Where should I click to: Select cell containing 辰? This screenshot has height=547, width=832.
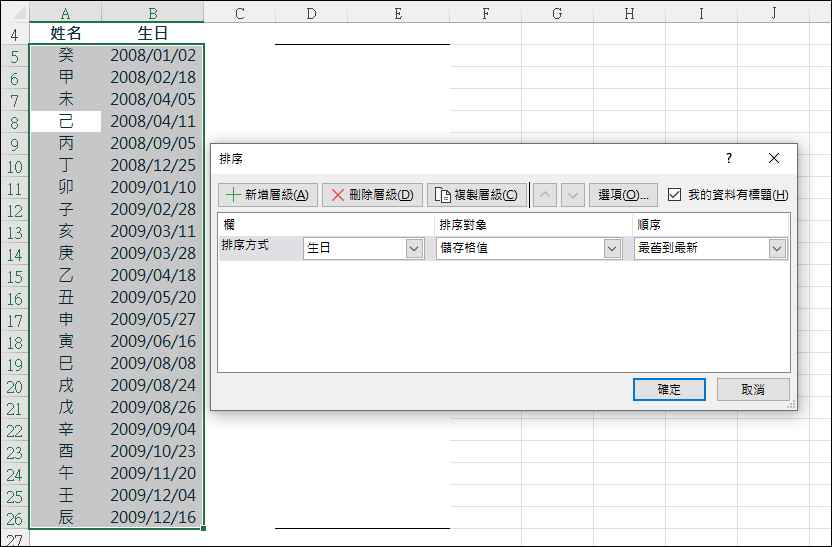pyautogui.click(x=65, y=518)
